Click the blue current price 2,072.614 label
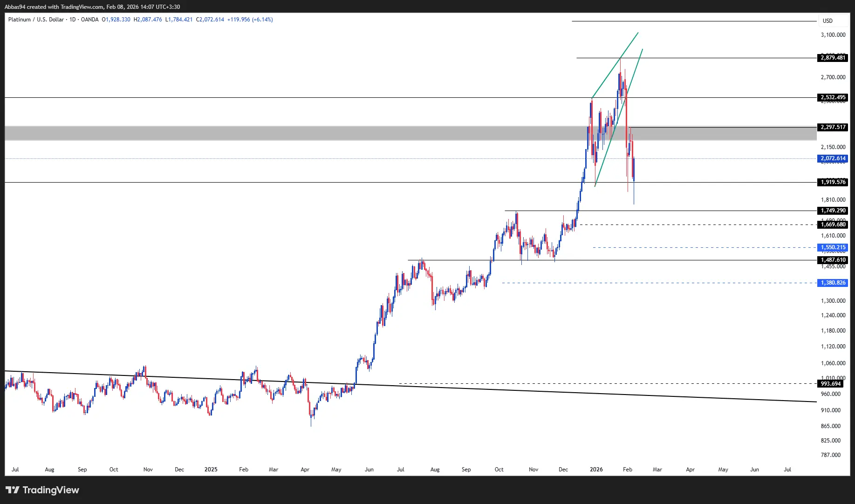Screen dimensions: 855x504 pos(833,158)
